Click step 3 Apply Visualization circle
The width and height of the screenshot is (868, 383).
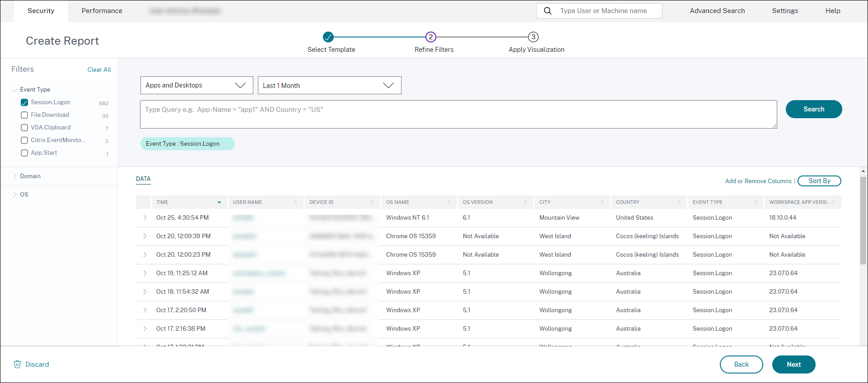(x=533, y=37)
